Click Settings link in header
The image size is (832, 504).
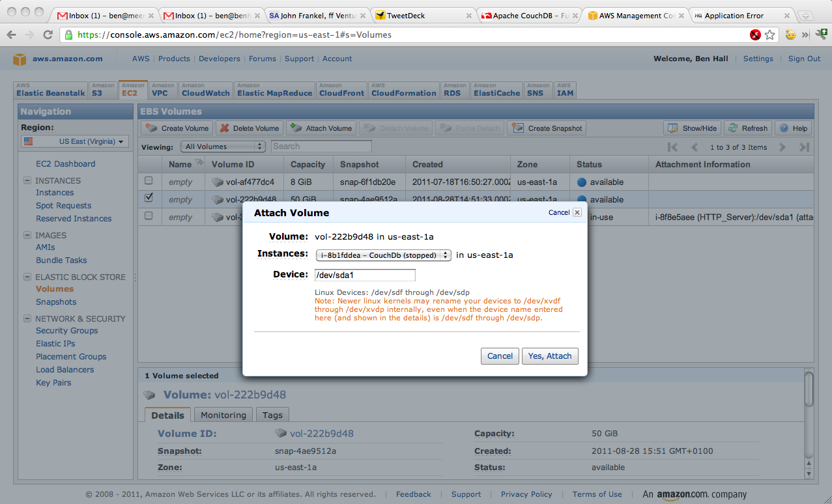[x=758, y=59]
